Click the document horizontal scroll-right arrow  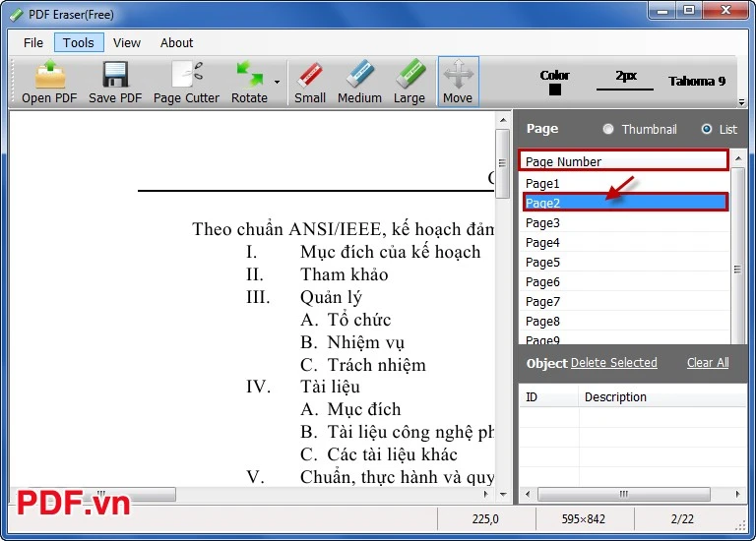485,494
